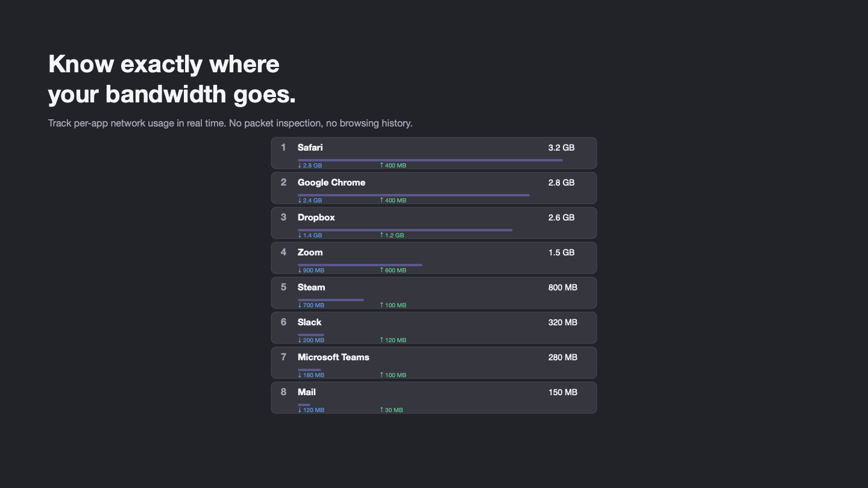Click Mail's 30 MB upload value
The width and height of the screenshot is (868, 488).
(391, 410)
